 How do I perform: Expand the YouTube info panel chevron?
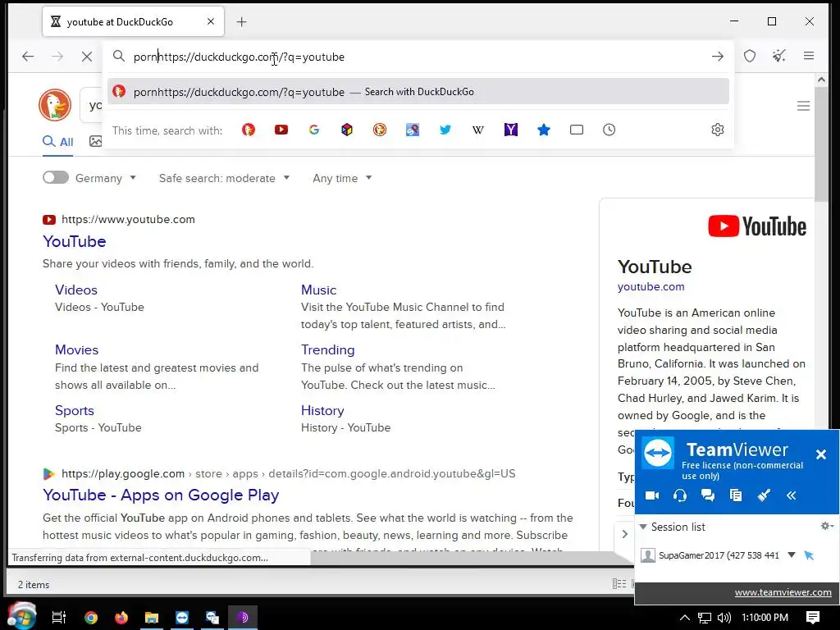coord(624,534)
